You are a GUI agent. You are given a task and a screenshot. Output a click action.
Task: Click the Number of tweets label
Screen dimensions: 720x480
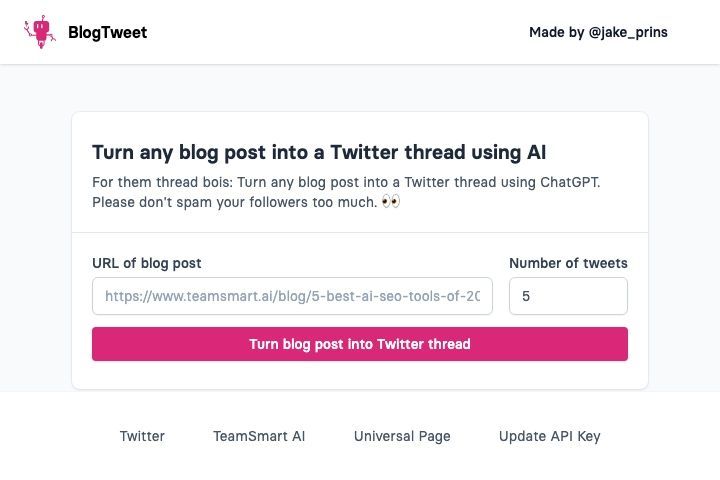pos(568,263)
